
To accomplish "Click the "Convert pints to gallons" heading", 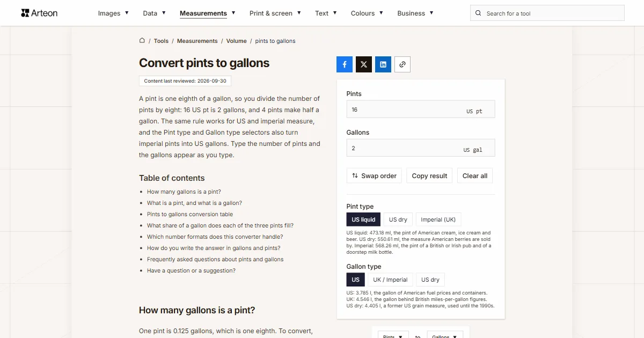I will coord(204,63).
